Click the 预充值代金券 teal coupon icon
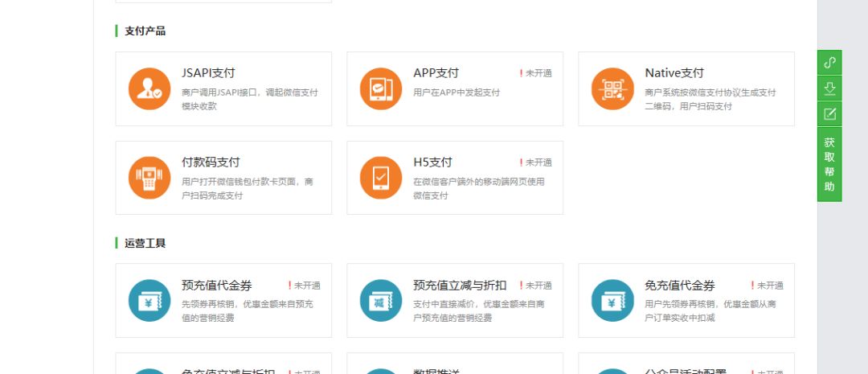 click(x=149, y=300)
